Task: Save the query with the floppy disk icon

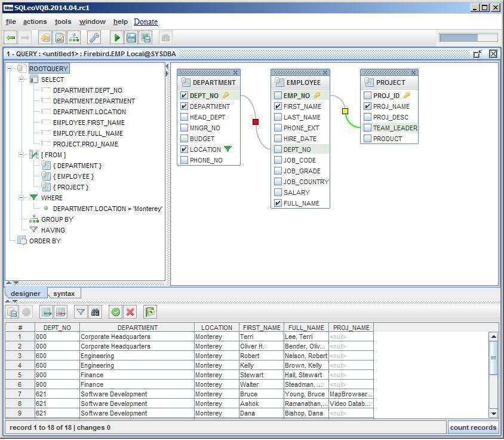Action: [x=131, y=37]
